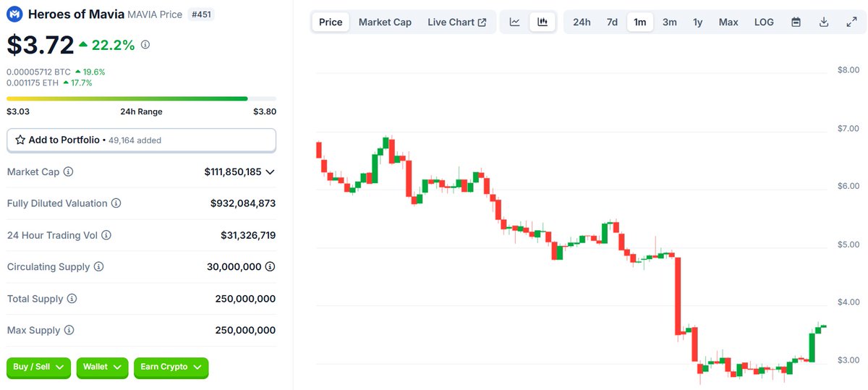Set chart range to Max
The image size is (868, 390).
[728, 22]
